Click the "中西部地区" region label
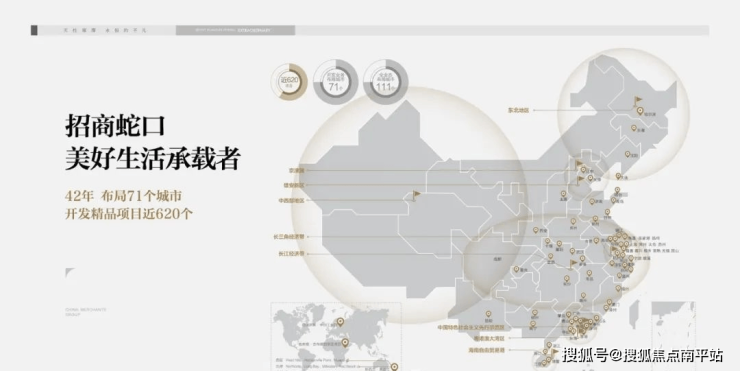This screenshot has height=371, width=740. pyautogui.click(x=291, y=201)
